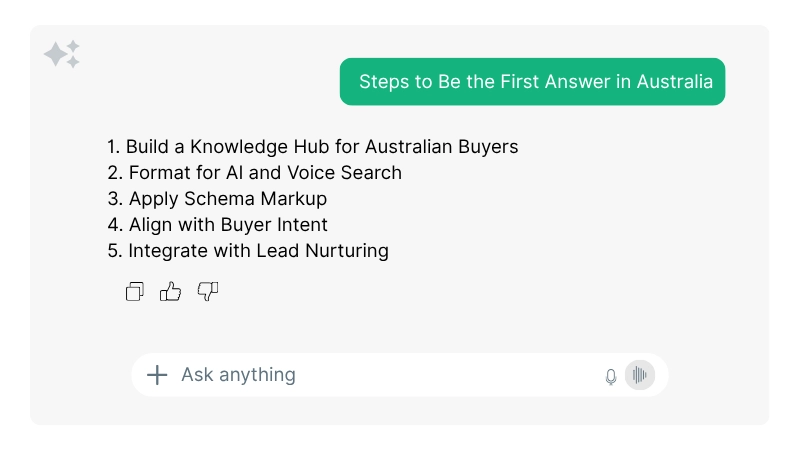Select "Build a Knowledge Hub" list item
The height and width of the screenshot is (450, 800).
click(x=312, y=147)
